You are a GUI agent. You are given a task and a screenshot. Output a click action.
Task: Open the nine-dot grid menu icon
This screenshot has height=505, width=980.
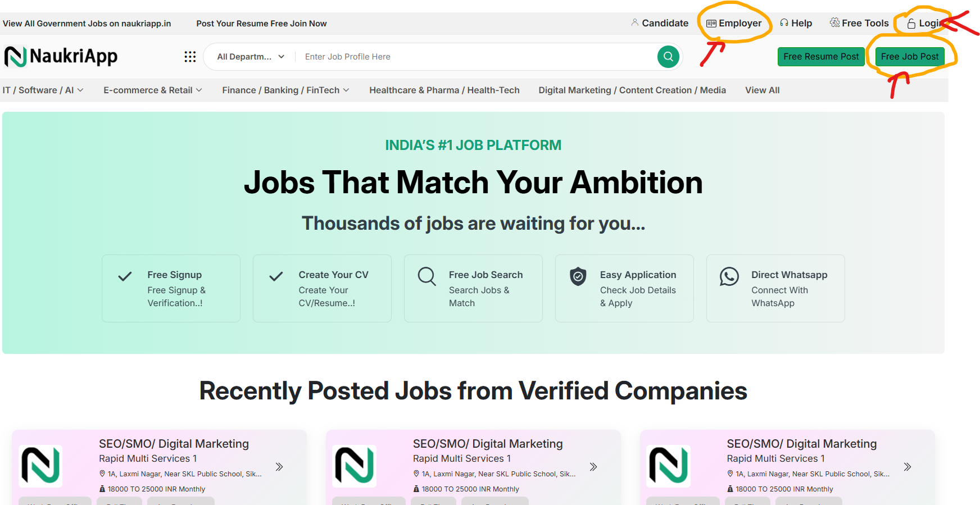[190, 57]
